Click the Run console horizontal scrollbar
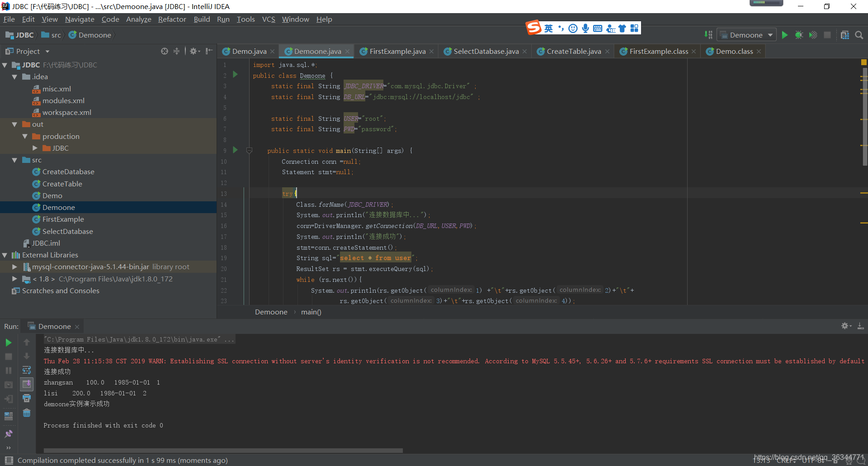This screenshot has width=868, height=466. [223, 451]
